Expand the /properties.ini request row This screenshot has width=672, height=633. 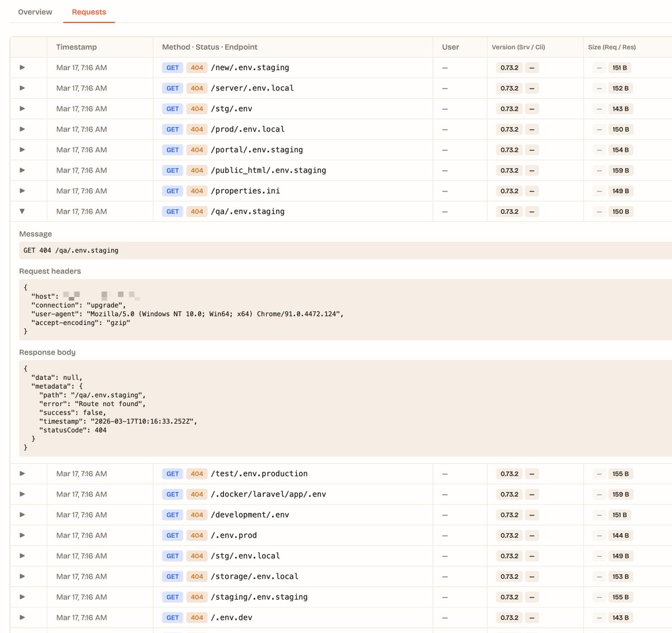point(22,190)
